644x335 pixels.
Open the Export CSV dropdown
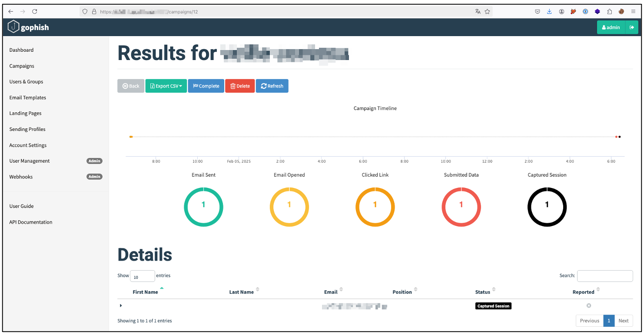[x=166, y=86]
